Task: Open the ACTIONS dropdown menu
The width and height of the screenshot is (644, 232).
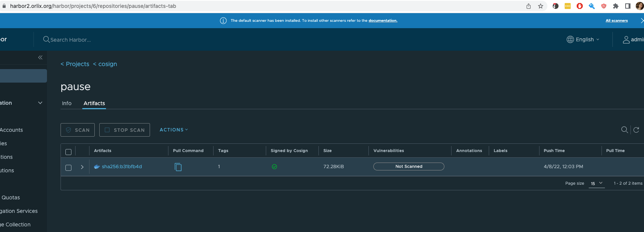Action: pos(173,130)
